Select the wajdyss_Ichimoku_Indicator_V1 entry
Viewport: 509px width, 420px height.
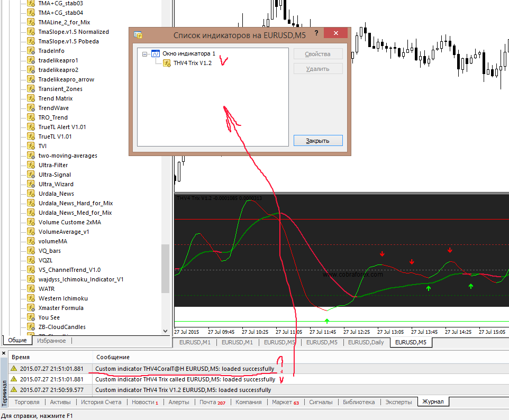[x=81, y=279]
